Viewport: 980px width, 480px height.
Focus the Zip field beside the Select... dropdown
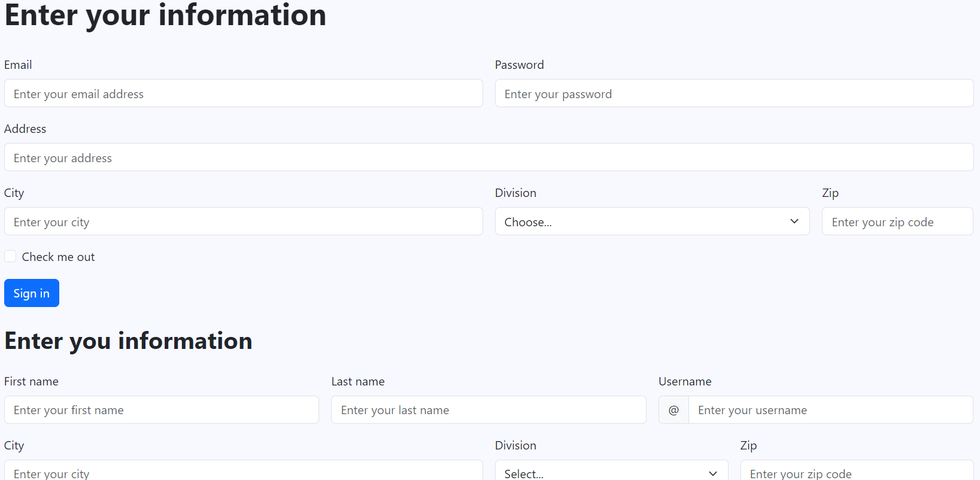pos(856,472)
